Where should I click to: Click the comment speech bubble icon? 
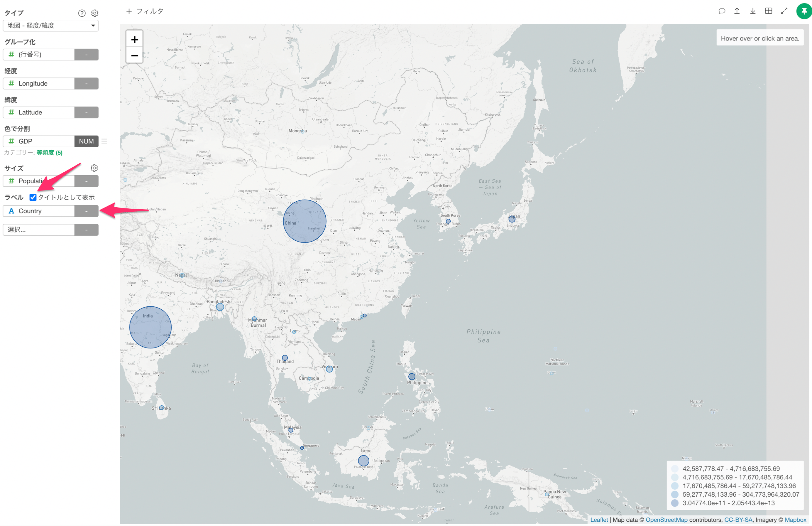click(x=722, y=11)
